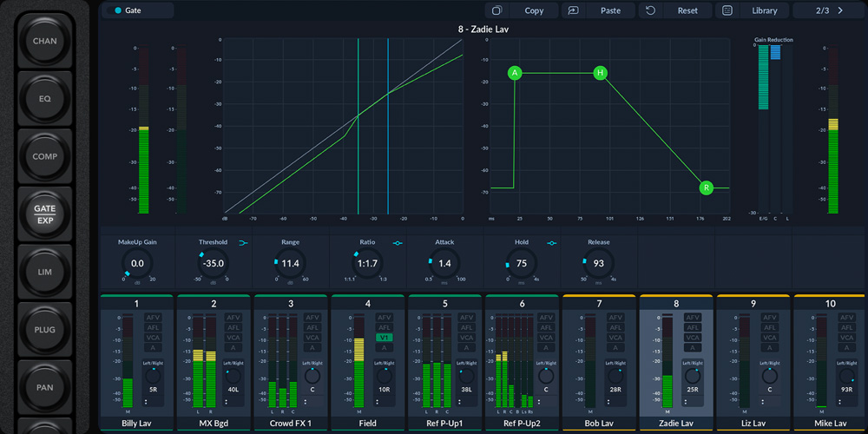Open the EQ section button

point(45,99)
